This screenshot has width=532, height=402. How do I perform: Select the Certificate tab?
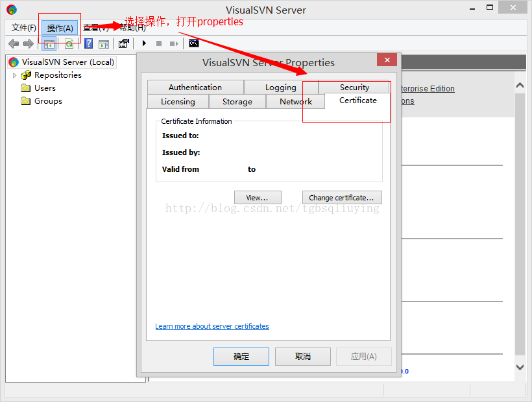pyautogui.click(x=357, y=100)
